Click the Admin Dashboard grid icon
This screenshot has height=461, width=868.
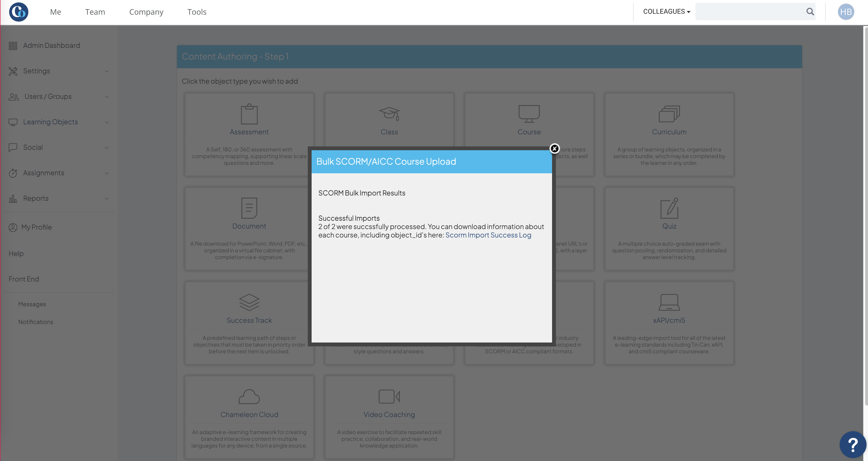[13, 46]
